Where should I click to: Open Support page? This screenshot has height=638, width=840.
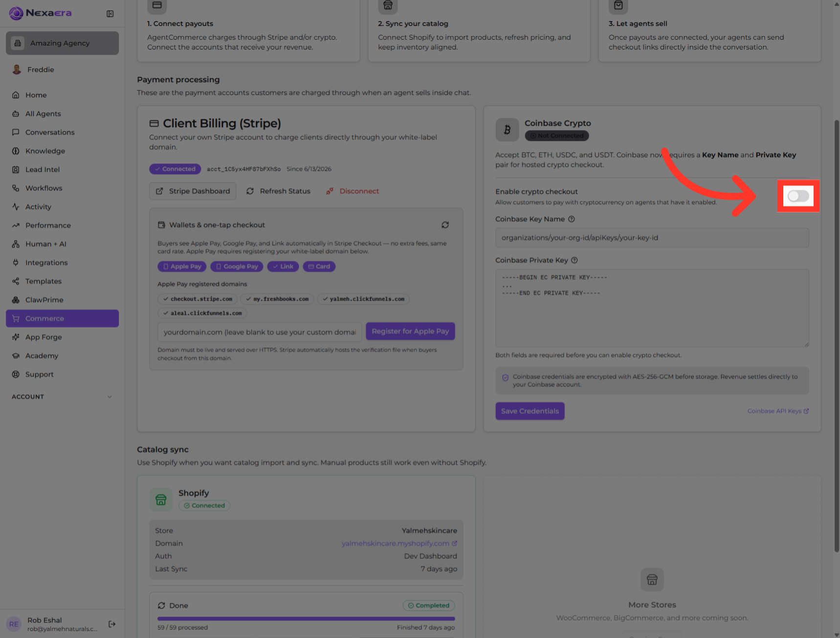point(62,374)
